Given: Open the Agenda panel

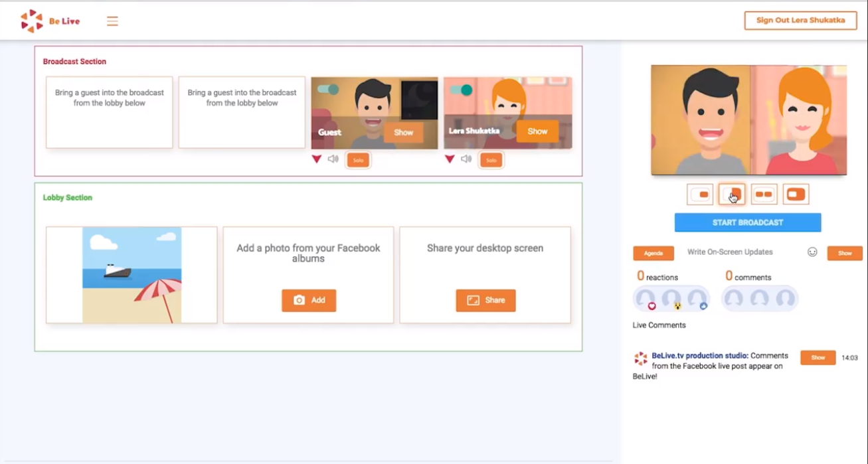Looking at the screenshot, I should [x=653, y=253].
